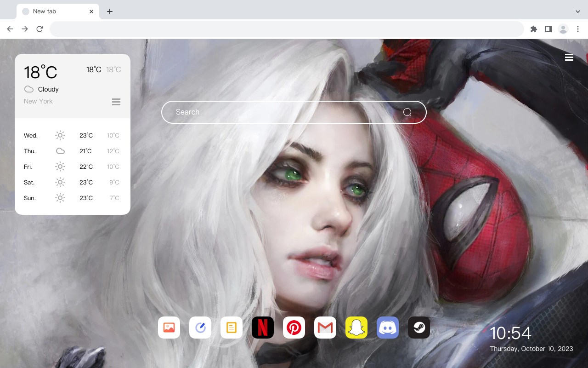Open the Discord shortcut
The width and height of the screenshot is (588, 368).
388,328
